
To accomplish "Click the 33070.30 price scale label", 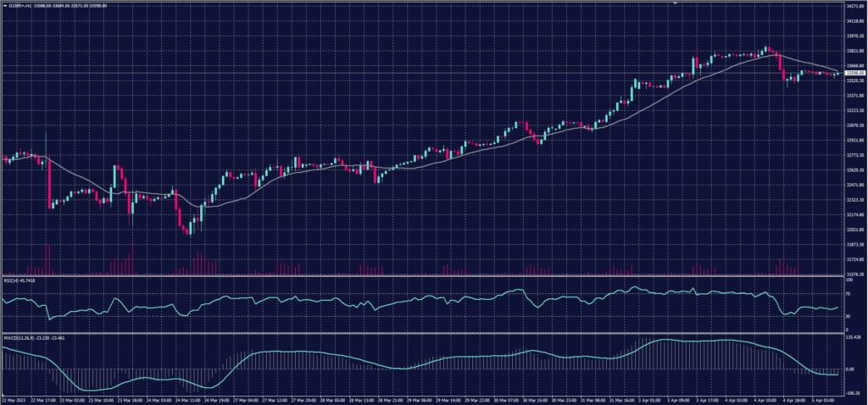I will tap(854, 125).
